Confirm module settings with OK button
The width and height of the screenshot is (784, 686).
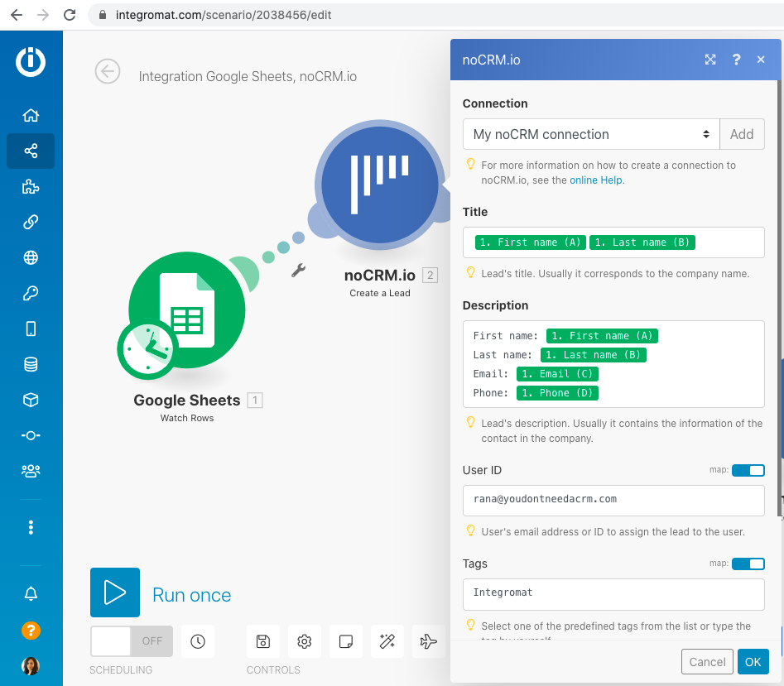[753, 661]
